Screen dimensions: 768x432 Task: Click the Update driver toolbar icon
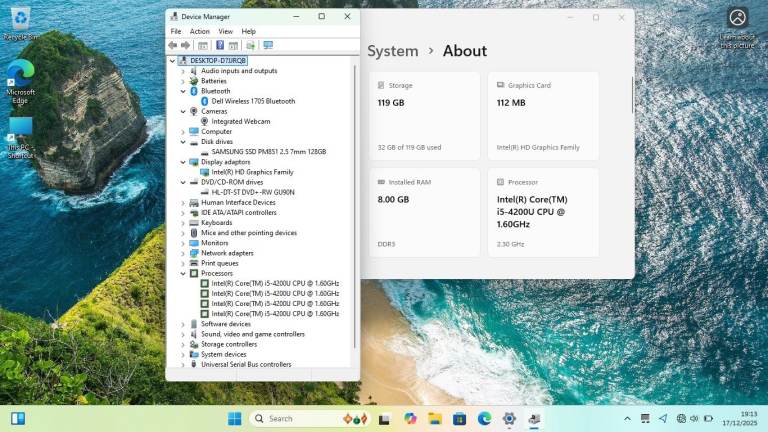click(x=251, y=45)
